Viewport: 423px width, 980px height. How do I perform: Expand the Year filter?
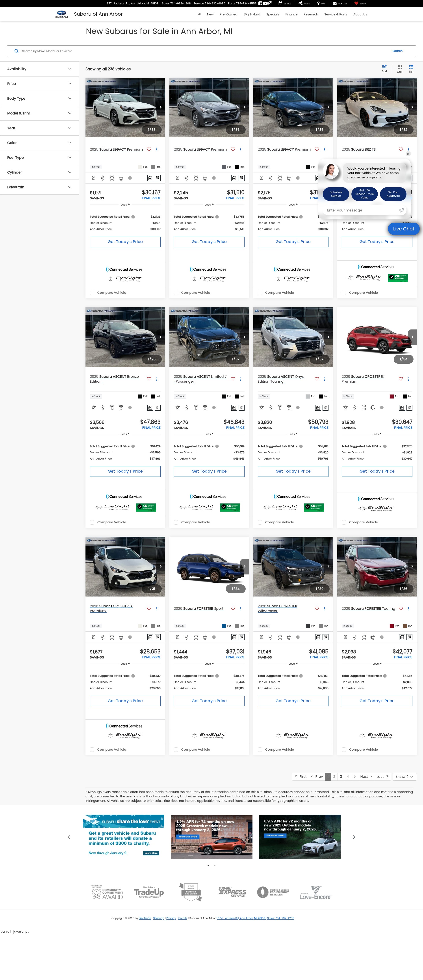[x=39, y=128]
